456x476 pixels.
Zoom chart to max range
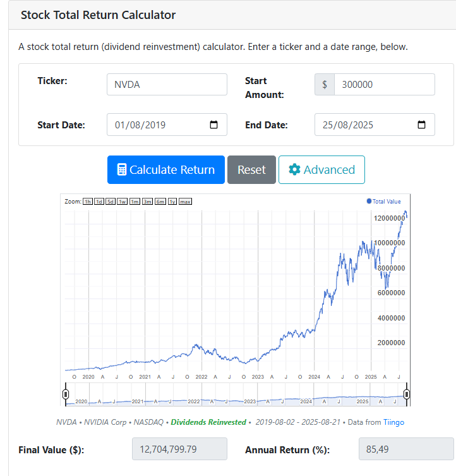185,202
